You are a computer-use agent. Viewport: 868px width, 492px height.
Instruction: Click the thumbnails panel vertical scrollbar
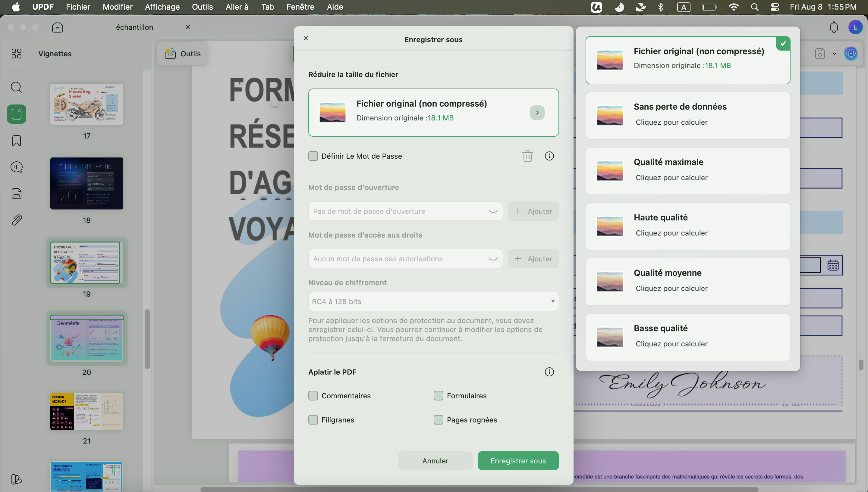[147, 339]
